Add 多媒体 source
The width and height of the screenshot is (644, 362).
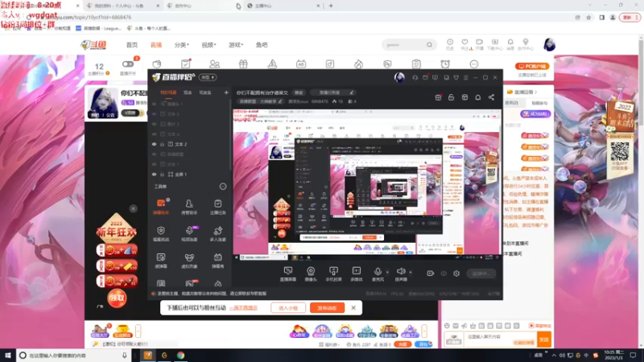click(356, 274)
